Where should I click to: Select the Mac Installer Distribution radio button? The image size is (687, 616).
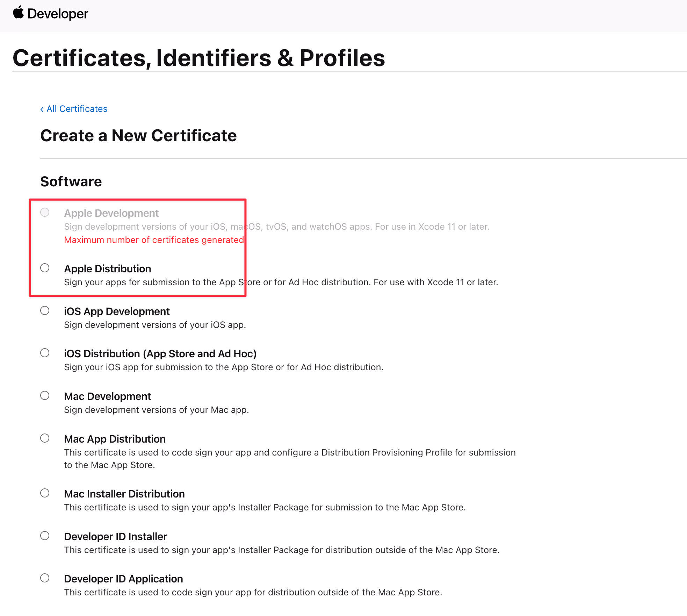click(45, 493)
